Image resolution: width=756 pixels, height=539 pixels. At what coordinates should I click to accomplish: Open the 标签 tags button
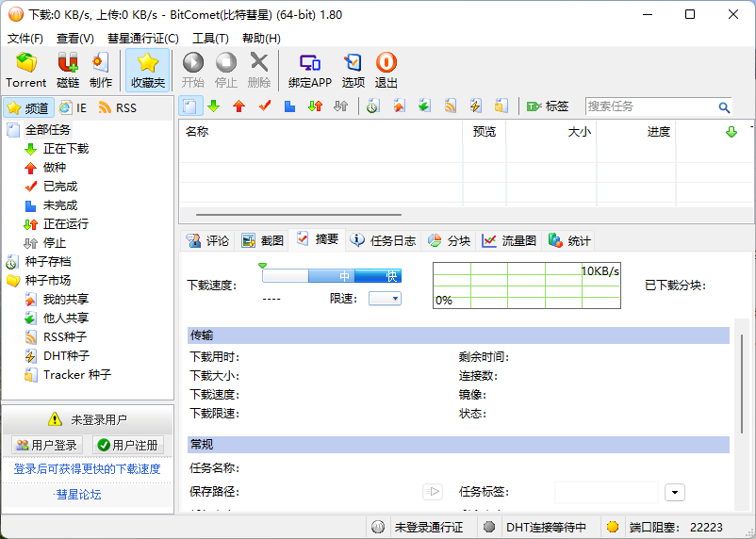(548, 106)
